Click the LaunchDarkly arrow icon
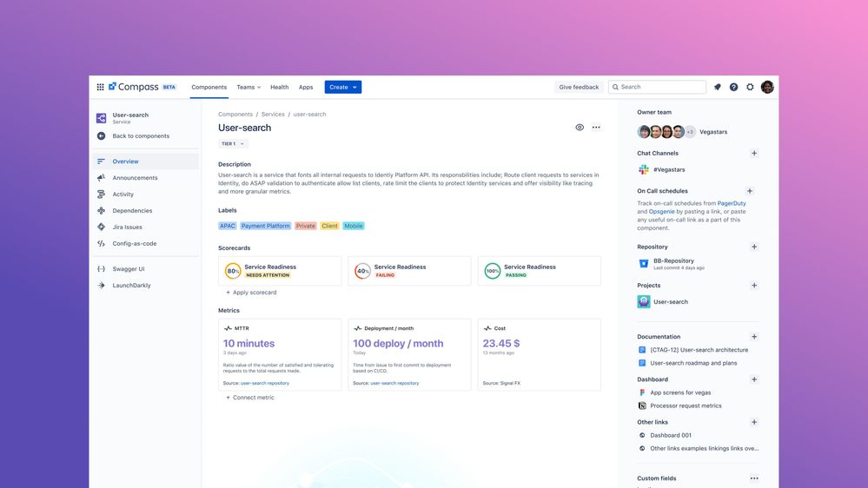The width and height of the screenshot is (868, 488). (101, 286)
